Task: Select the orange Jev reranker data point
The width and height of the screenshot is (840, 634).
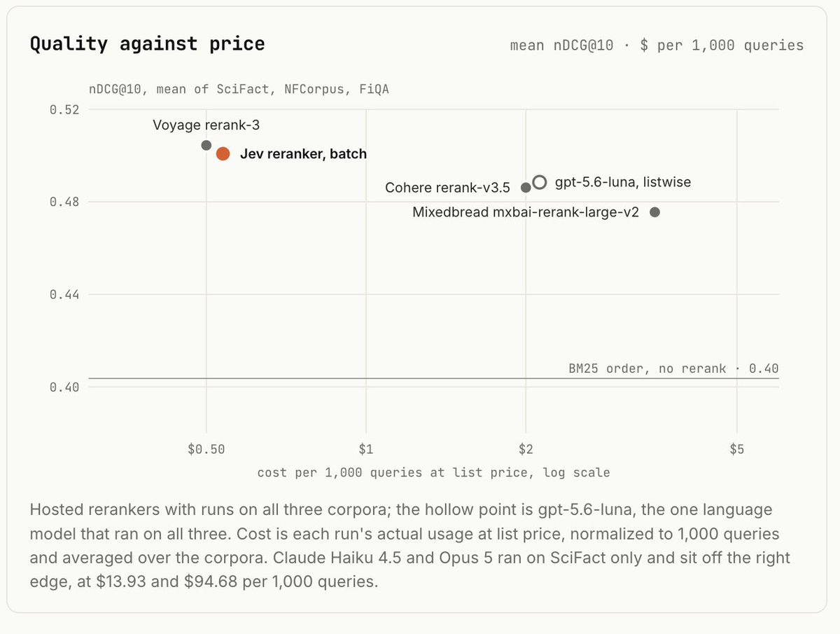Action: [x=223, y=154]
